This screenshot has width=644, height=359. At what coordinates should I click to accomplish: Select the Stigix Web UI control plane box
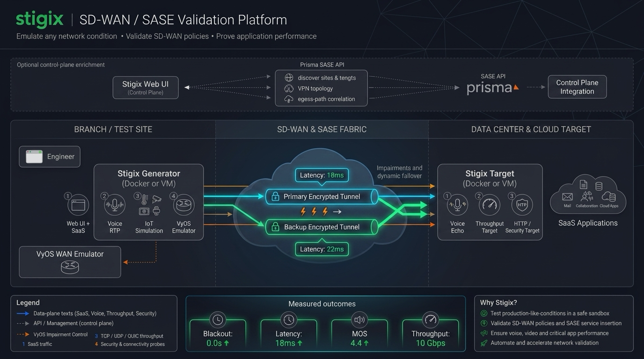146,87
